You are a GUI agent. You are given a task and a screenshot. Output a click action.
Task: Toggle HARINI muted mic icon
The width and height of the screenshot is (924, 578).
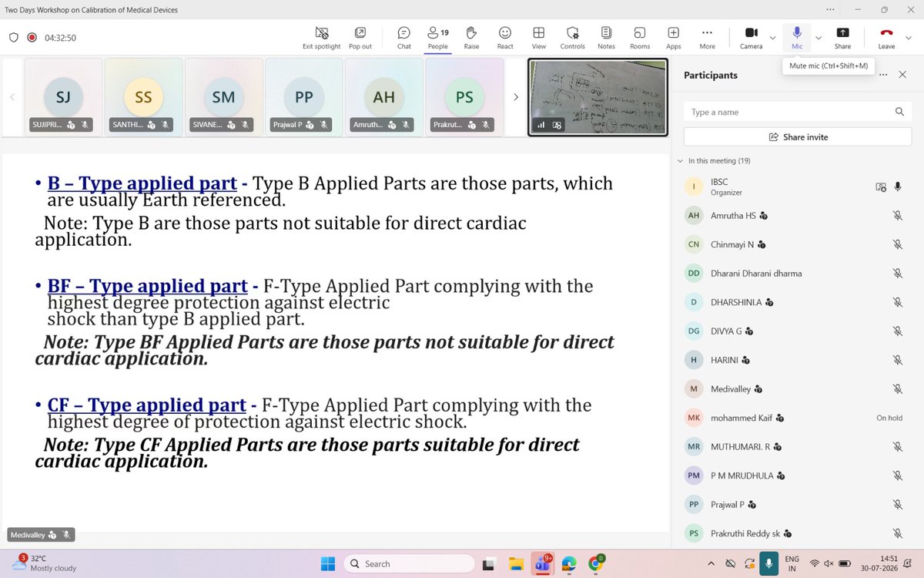click(898, 360)
